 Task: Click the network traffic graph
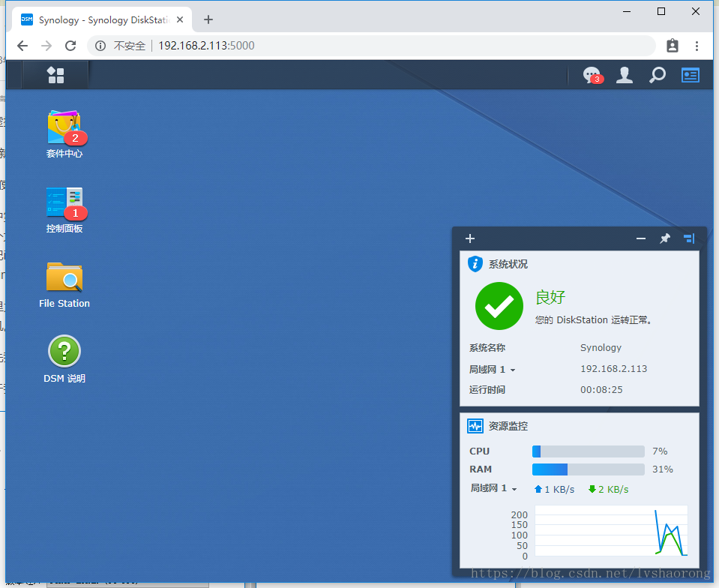click(x=611, y=531)
